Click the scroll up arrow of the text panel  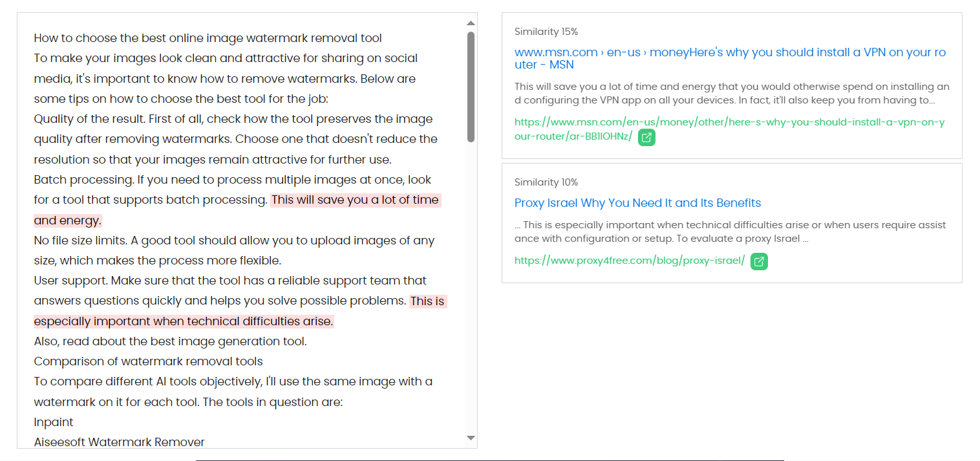(x=471, y=23)
